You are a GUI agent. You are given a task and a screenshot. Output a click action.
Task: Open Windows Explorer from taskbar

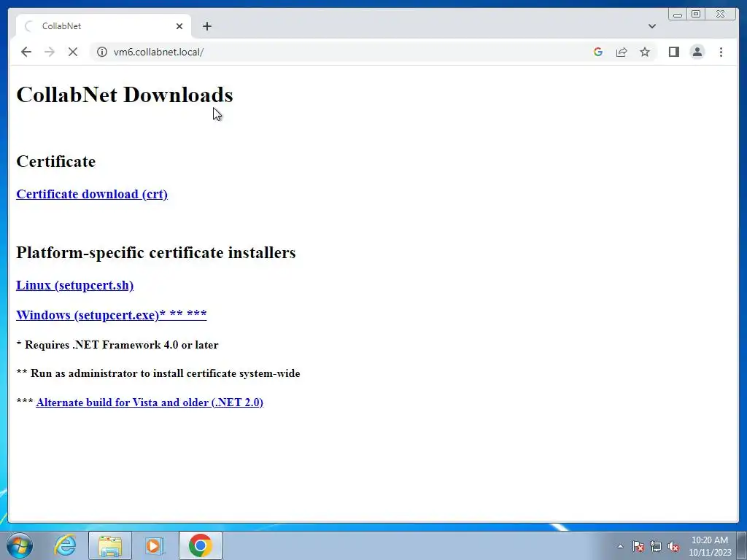tap(110, 545)
